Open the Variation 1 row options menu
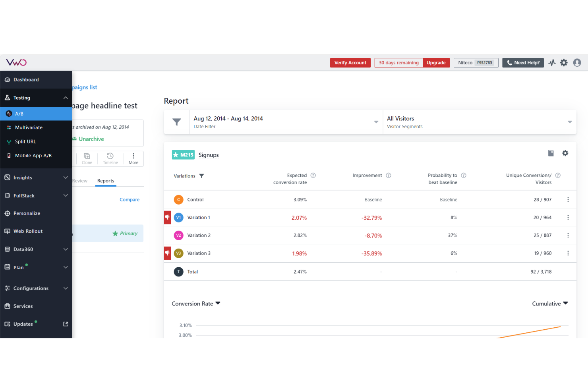This screenshot has width=588, height=392. [568, 218]
